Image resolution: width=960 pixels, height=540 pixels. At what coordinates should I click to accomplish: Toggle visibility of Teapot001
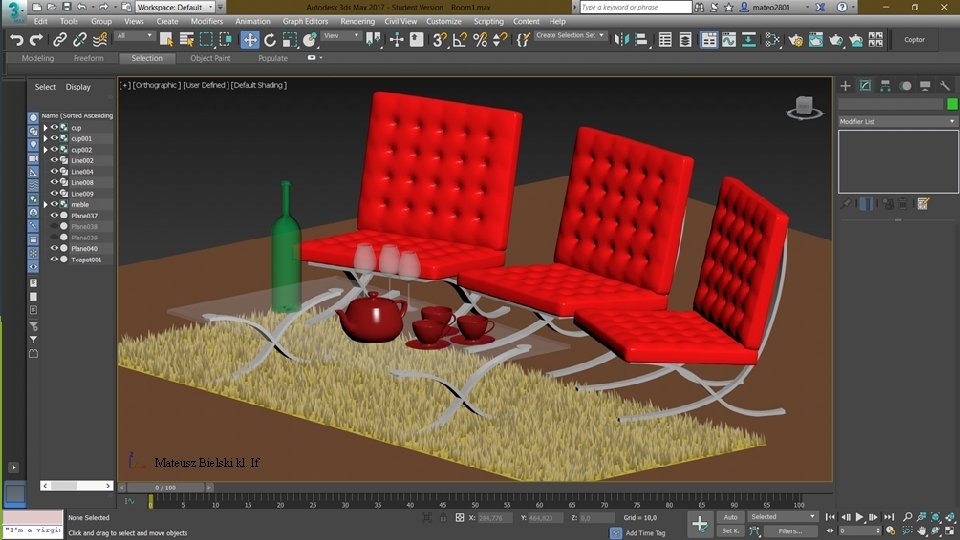[x=54, y=259]
